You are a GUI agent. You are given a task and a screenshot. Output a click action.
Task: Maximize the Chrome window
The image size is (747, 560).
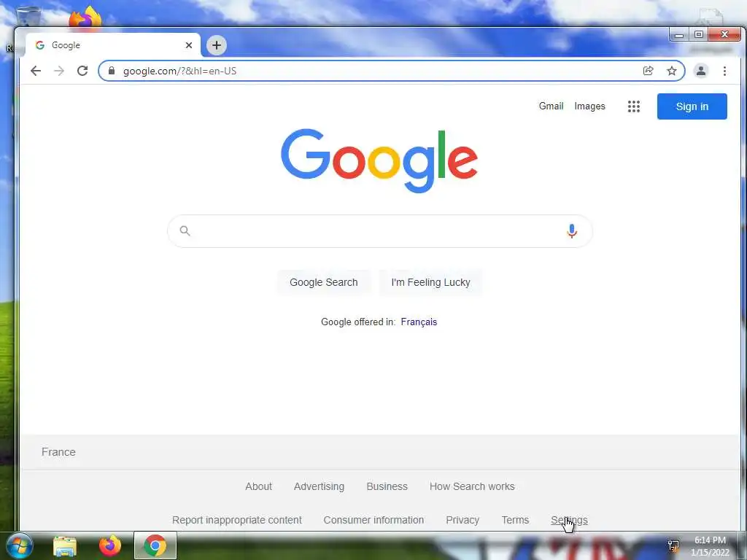pos(698,35)
